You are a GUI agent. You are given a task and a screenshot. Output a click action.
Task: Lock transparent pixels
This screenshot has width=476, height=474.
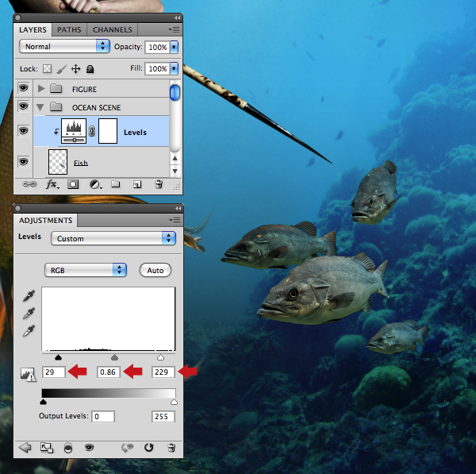pyautogui.click(x=47, y=69)
